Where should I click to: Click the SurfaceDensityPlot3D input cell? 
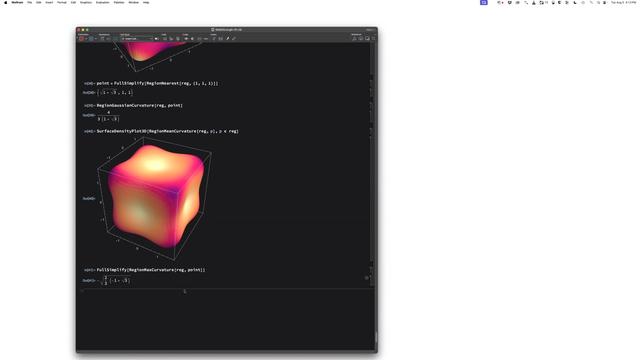pos(167,131)
